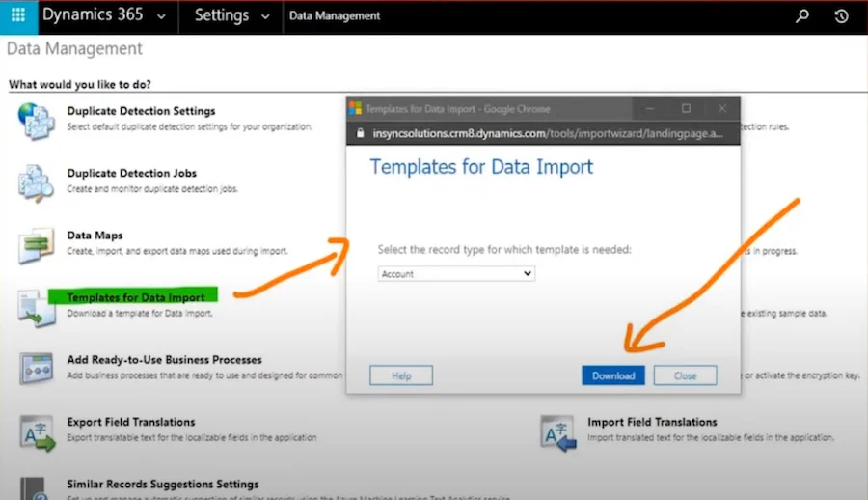The height and width of the screenshot is (500, 868).
Task: Open the Account record type dropdown
Action: pyautogui.click(x=456, y=274)
